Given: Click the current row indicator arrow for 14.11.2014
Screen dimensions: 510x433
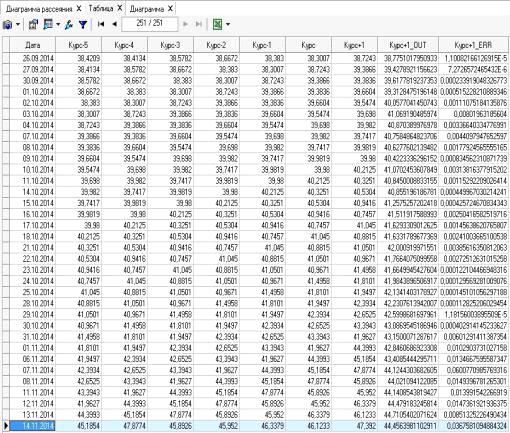Looking at the screenshot, I should 6,426.
